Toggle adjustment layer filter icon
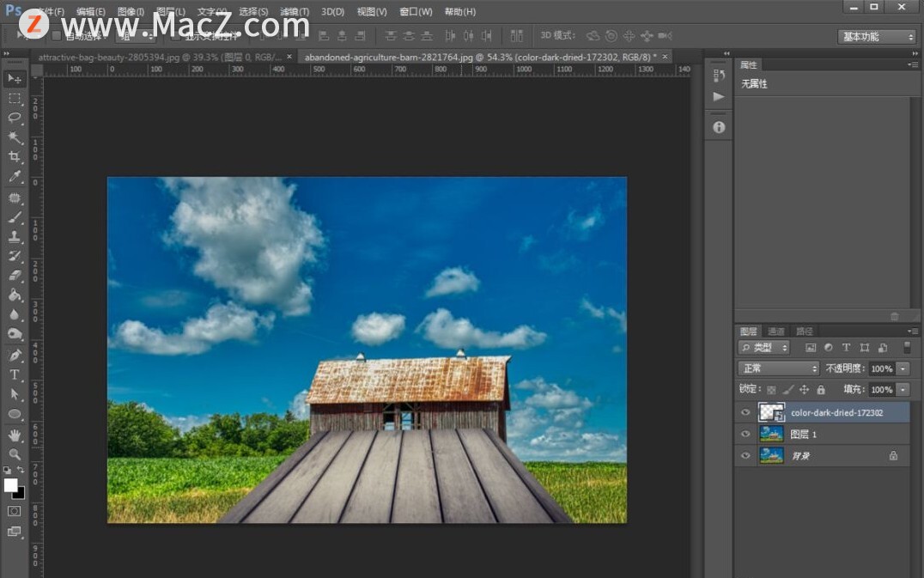The image size is (924, 578). click(x=829, y=348)
